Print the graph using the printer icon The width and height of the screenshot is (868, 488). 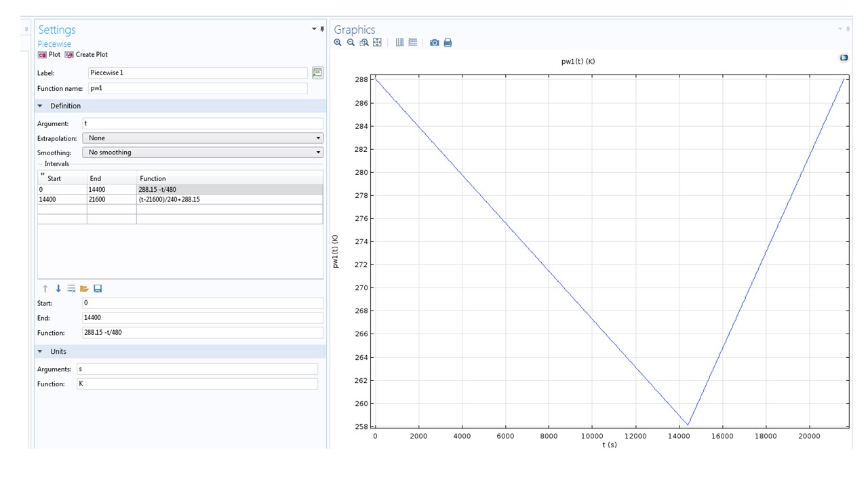[x=448, y=43]
